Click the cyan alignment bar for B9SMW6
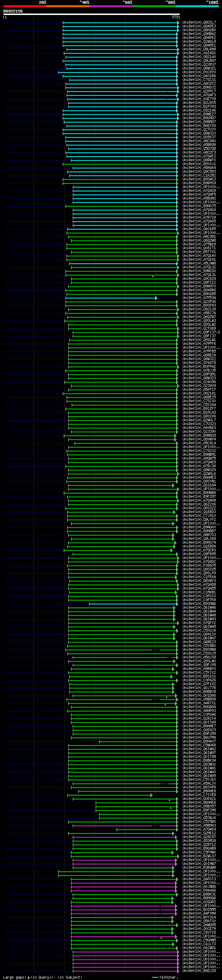The height and width of the screenshot is (980, 222). click(x=134, y=604)
